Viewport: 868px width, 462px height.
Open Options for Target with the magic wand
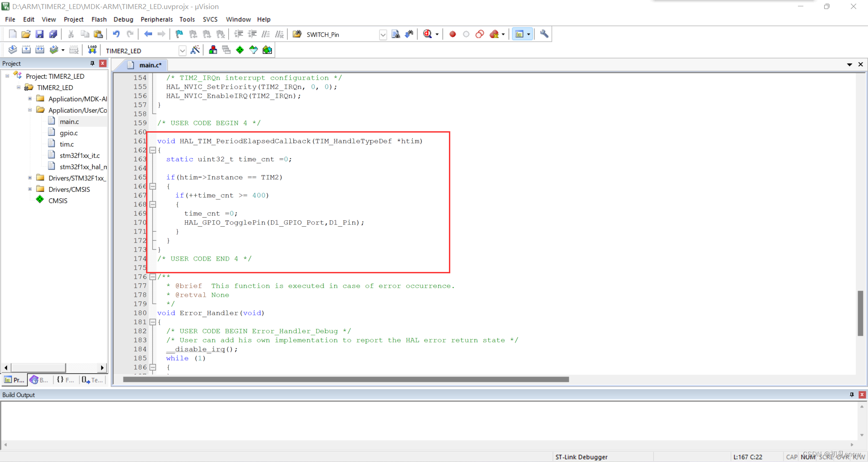tap(195, 50)
